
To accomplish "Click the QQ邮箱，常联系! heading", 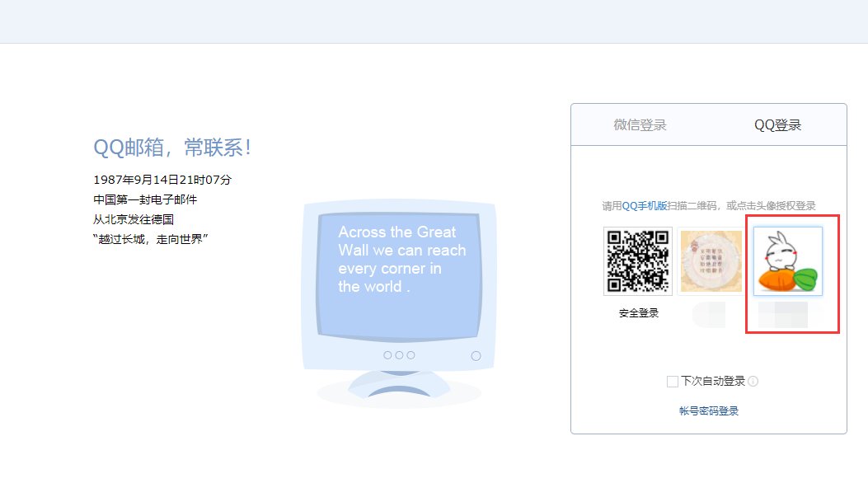I will coord(171,148).
